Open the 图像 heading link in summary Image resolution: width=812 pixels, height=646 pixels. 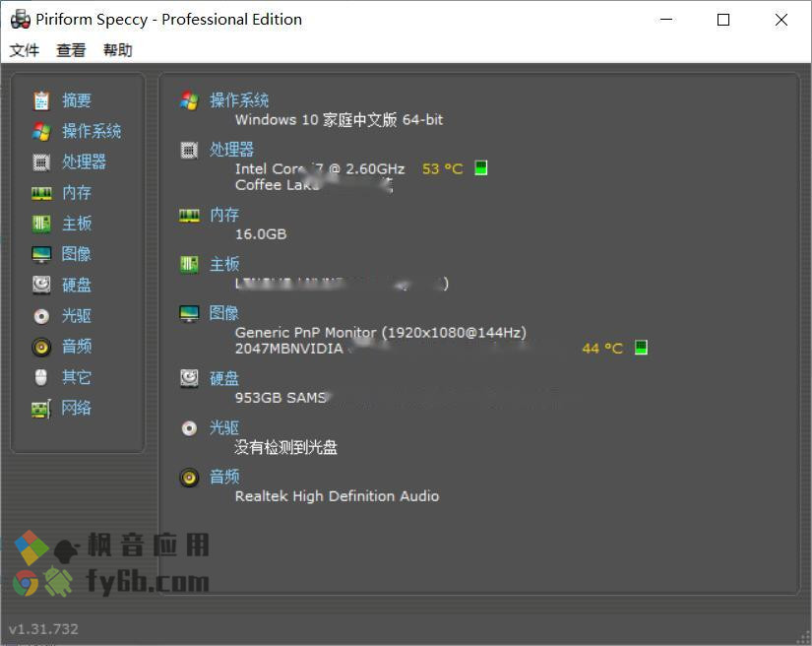coord(224,313)
